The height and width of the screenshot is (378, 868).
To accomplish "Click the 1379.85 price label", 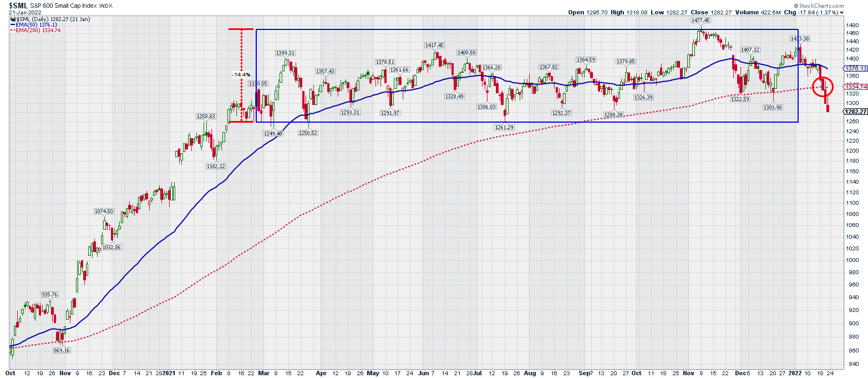I will 626,62.
